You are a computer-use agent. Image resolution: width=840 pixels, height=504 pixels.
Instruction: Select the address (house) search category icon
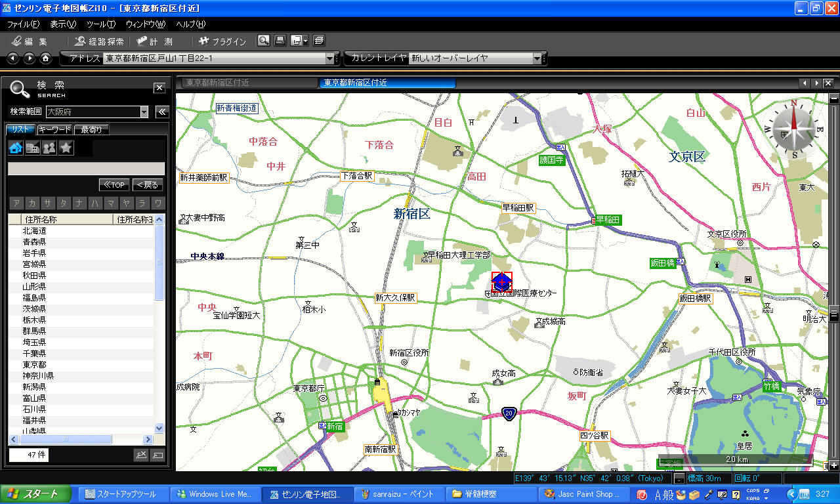16,148
